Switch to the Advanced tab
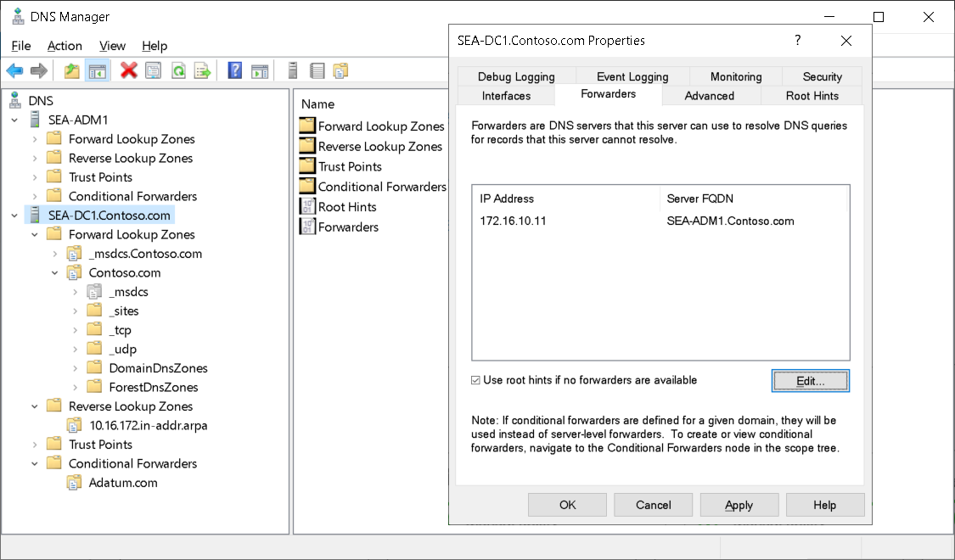This screenshot has width=955, height=560. [711, 96]
